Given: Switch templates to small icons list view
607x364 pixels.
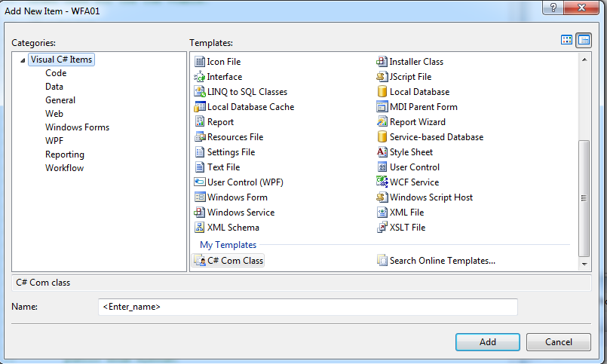Looking at the screenshot, I should [584, 40].
